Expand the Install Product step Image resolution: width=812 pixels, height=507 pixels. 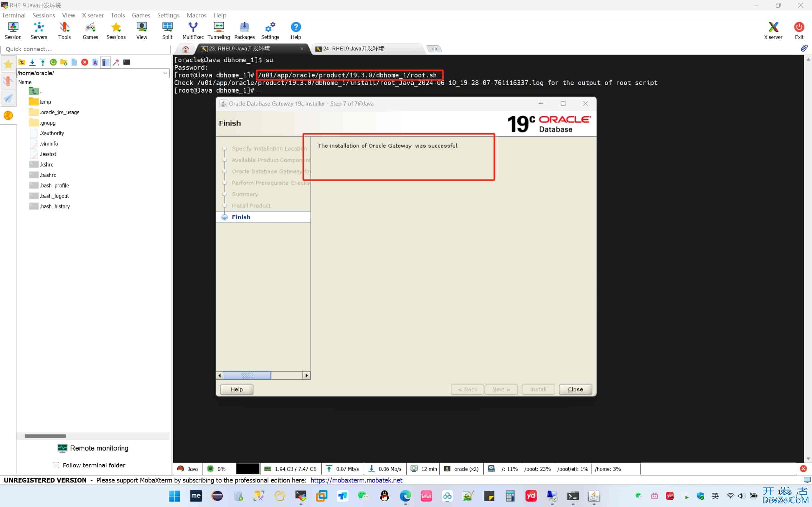coord(251,205)
